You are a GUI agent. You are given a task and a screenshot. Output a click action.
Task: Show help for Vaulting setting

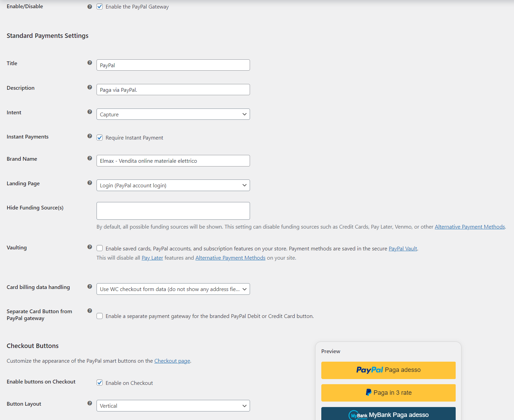pyautogui.click(x=90, y=247)
